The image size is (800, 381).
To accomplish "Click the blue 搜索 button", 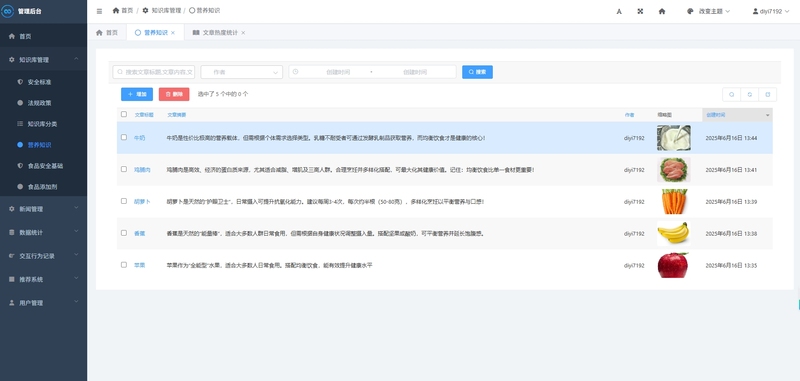I will pyautogui.click(x=478, y=72).
